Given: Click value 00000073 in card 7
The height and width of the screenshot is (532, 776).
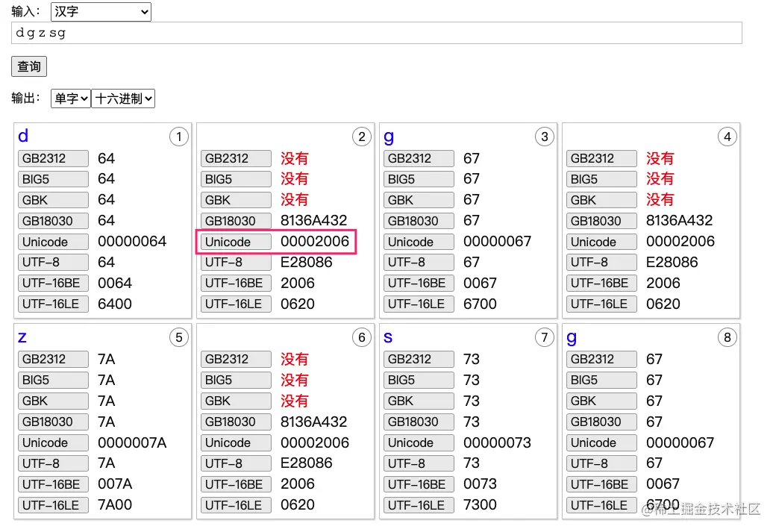Looking at the screenshot, I should click(x=498, y=442).
